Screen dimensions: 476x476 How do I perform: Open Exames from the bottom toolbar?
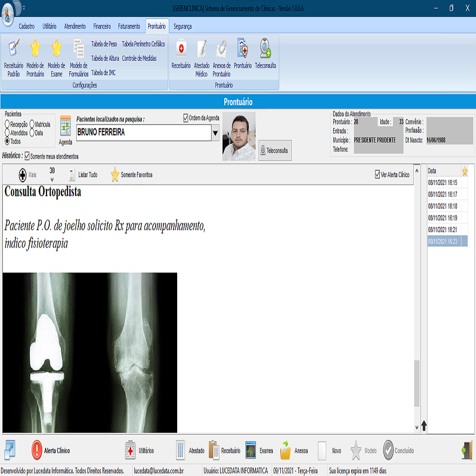point(251,450)
